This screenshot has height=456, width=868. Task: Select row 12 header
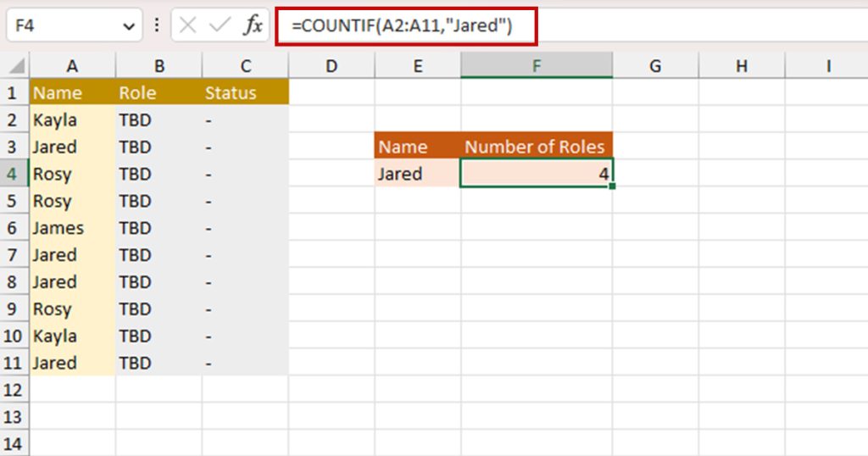pos(14,390)
